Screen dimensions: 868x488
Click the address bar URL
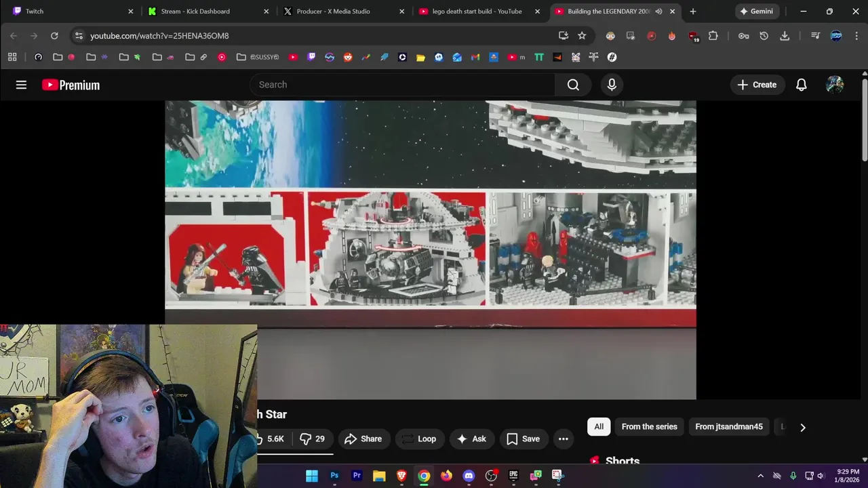click(x=159, y=36)
